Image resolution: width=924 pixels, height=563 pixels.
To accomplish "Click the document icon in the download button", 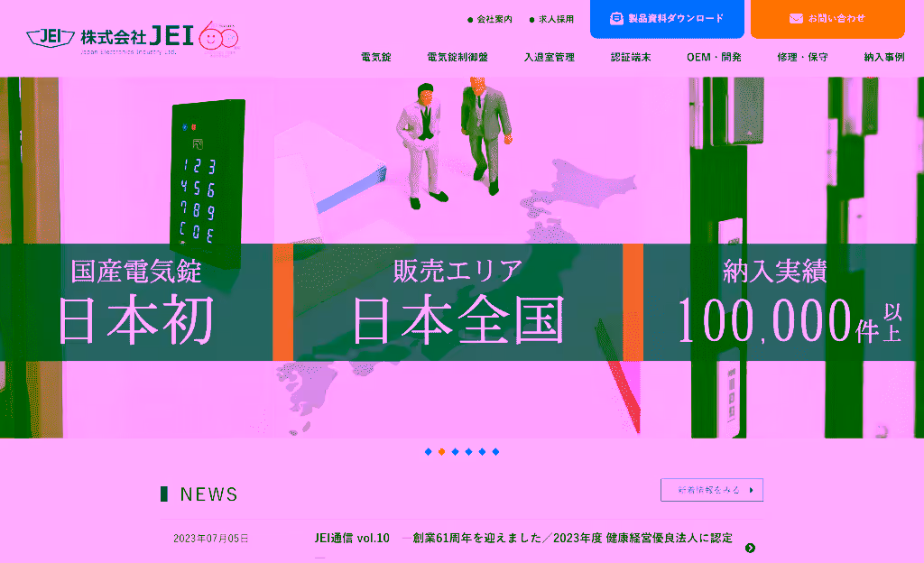I will click(x=616, y=19).
